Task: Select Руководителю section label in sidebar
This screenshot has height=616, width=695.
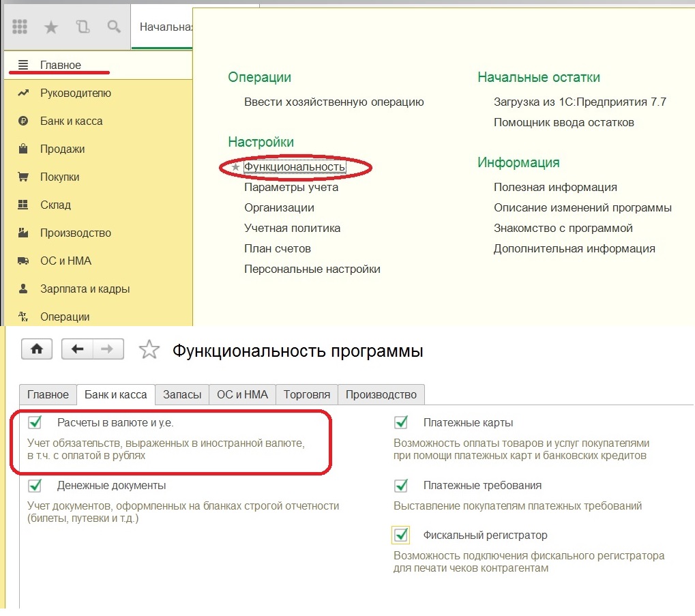Action: click(75, 93)
